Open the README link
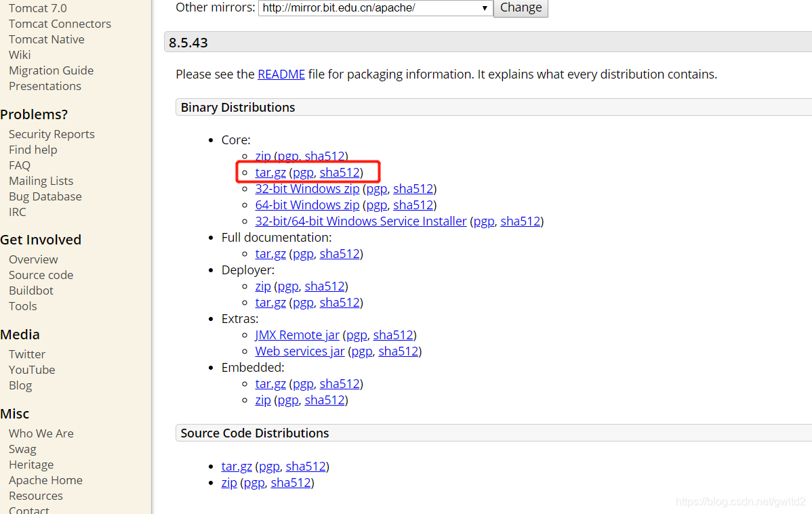 pos(281,74)
